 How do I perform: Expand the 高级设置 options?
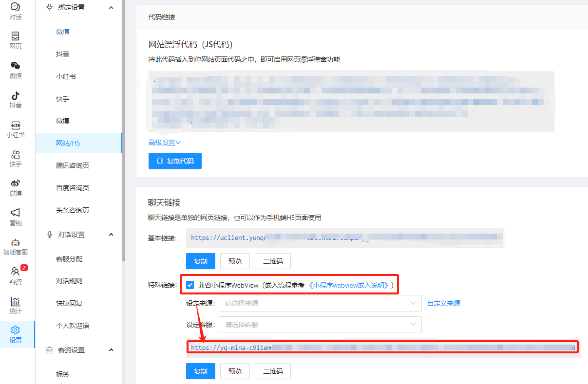(164, 143)
